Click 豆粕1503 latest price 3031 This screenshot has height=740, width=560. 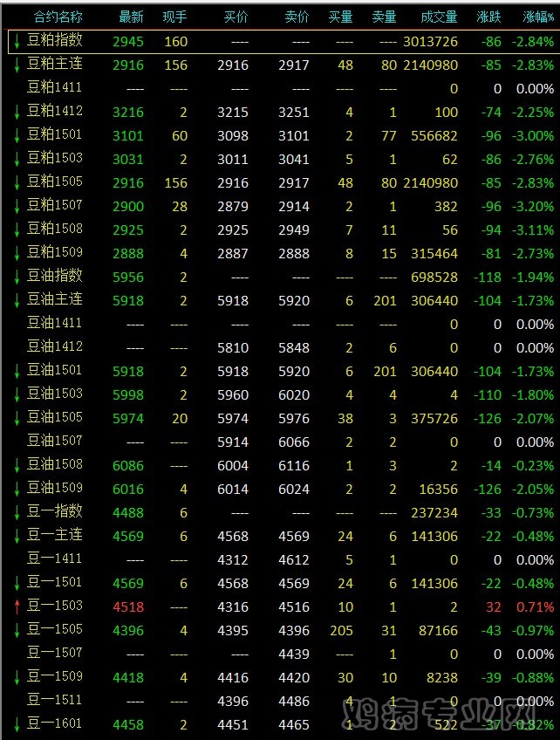click(128, 160)
